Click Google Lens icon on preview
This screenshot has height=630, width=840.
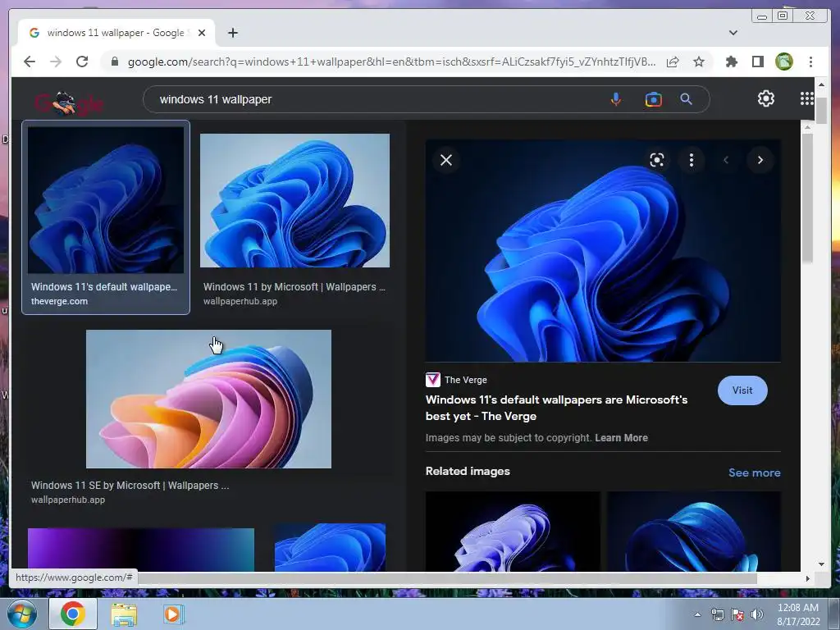tap(657, 160)
